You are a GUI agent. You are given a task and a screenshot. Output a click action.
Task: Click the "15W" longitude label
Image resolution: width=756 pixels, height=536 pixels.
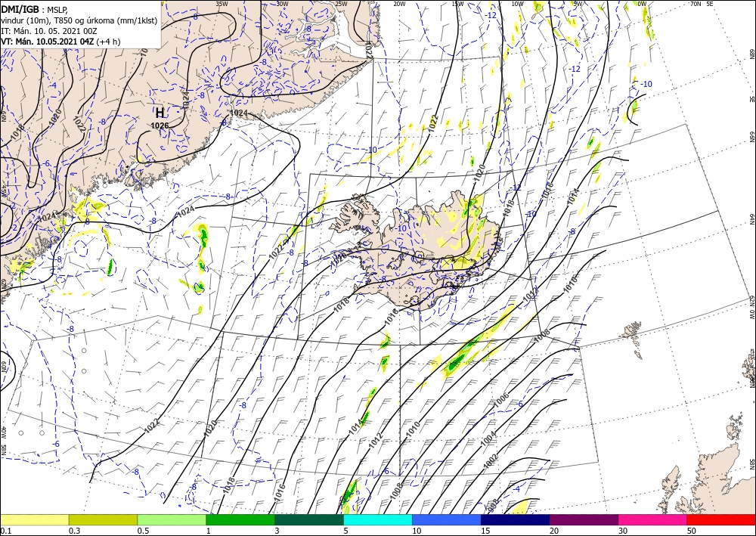458,3
